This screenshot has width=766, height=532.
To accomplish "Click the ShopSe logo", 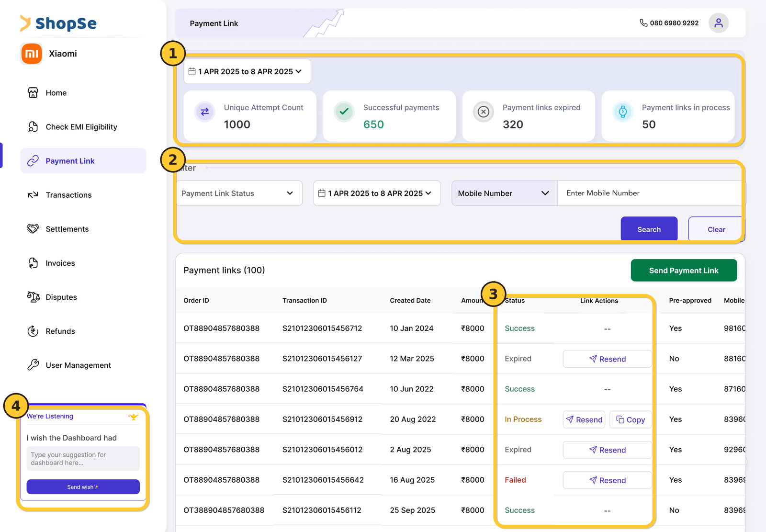I will (x=58, y=23).
